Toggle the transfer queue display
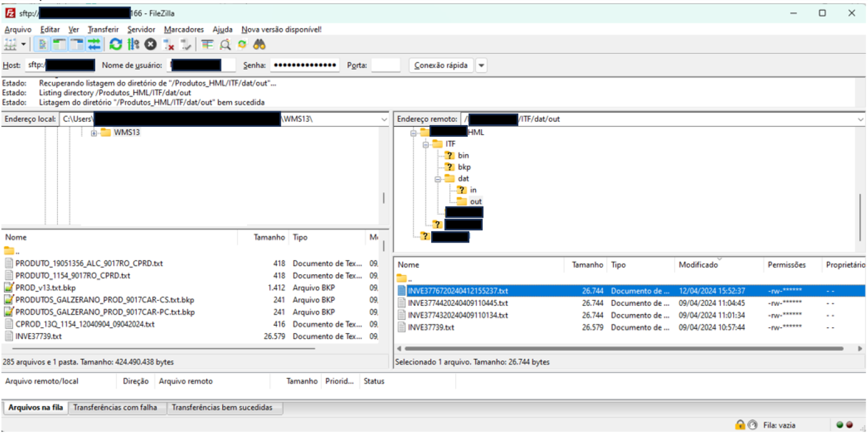The height and width of the screenshot is (434, 868). click(94, 45)
